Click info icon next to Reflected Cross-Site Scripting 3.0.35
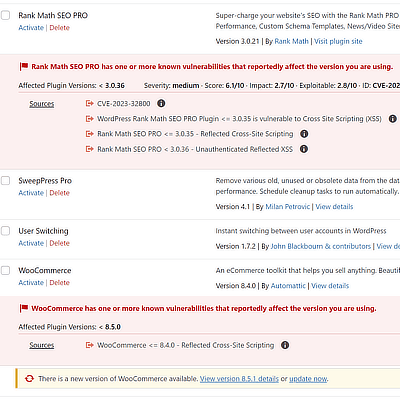This screenshot has width=400, height=400. [304, 134]
